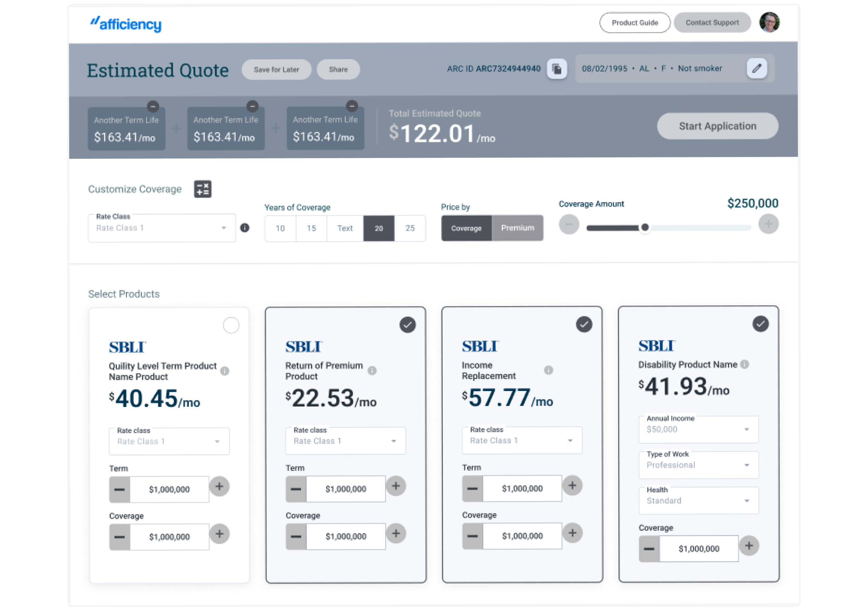Remove the first Another Term Life chip
The image size is (868, 611).
tap(153, 107)
